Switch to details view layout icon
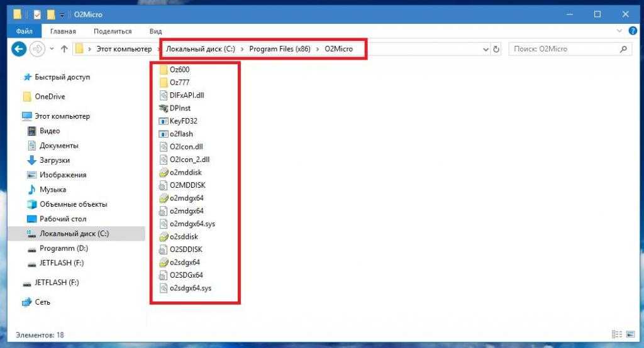The image size is (644, 348). [617, 334]
